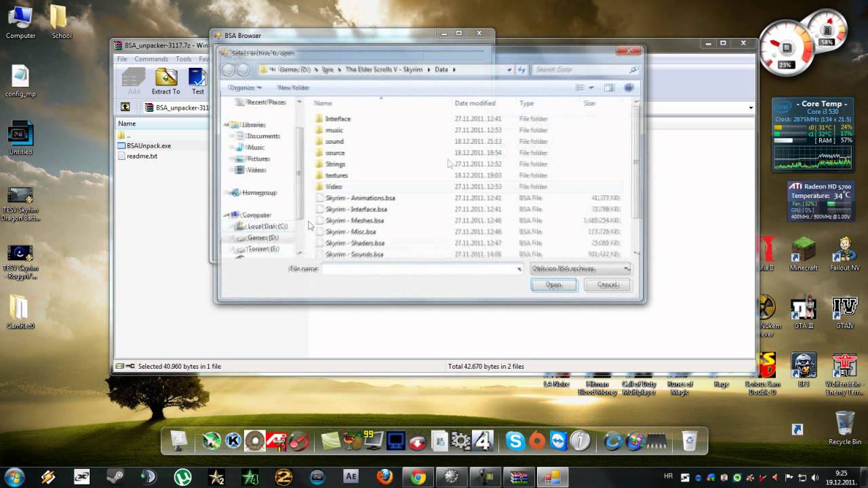
Task: Select the Strings folder
Action: (335, 164)
